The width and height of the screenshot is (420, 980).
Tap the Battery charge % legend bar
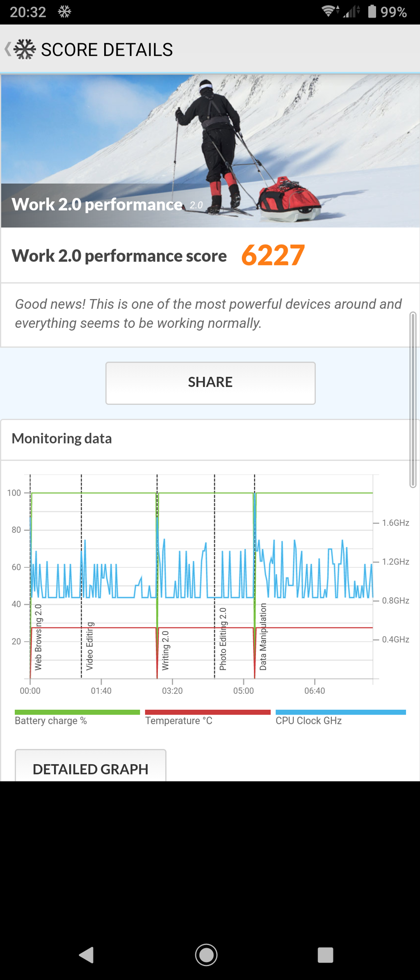(x=77, y=712)
